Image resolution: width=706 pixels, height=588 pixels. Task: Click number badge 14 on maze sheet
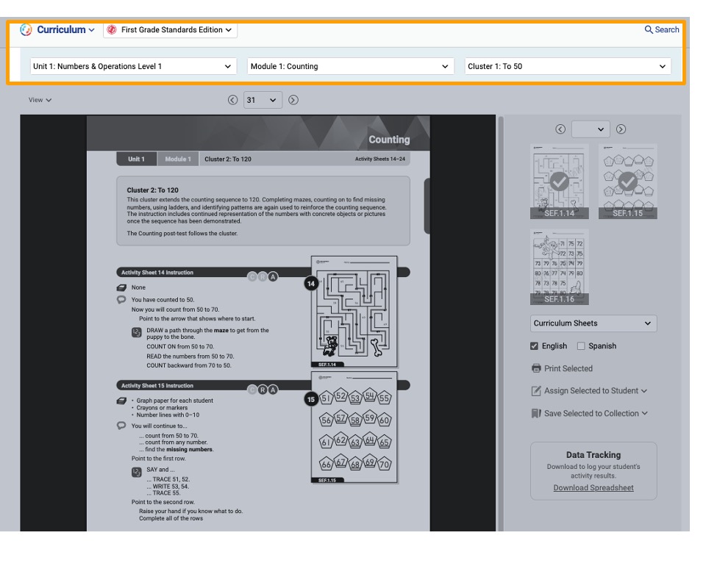(x=311, y=284)
